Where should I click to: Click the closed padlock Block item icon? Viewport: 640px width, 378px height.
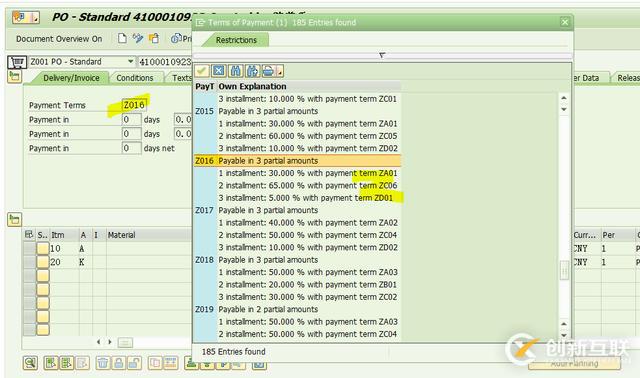point(119,362)
